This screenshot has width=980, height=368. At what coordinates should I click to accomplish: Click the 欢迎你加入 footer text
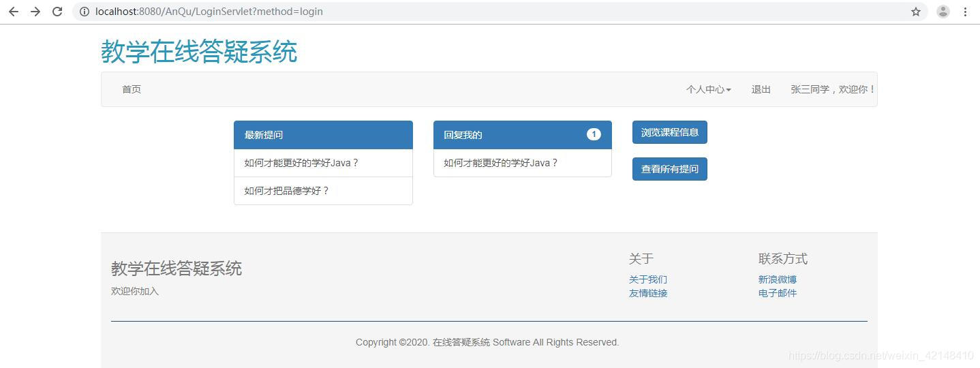coord(135,291)
